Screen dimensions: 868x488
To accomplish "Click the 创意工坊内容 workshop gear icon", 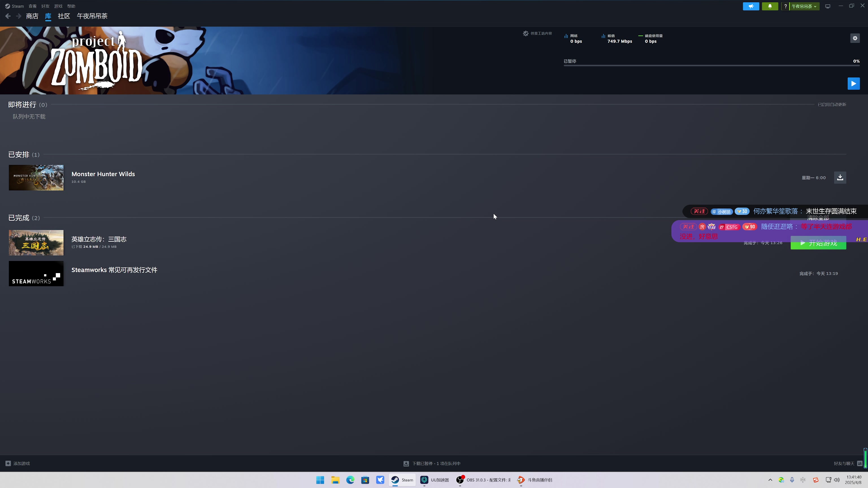I will (526, 33).
